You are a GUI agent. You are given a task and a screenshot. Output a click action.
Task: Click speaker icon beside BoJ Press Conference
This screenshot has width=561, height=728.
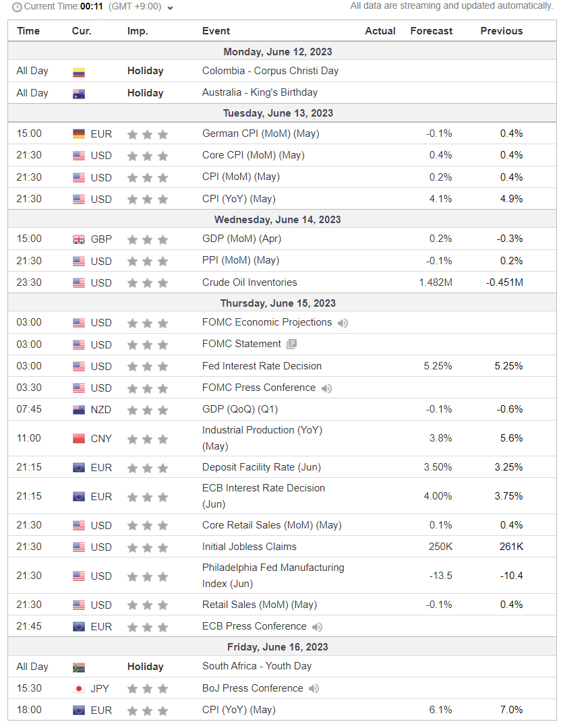tap(314, 688)
